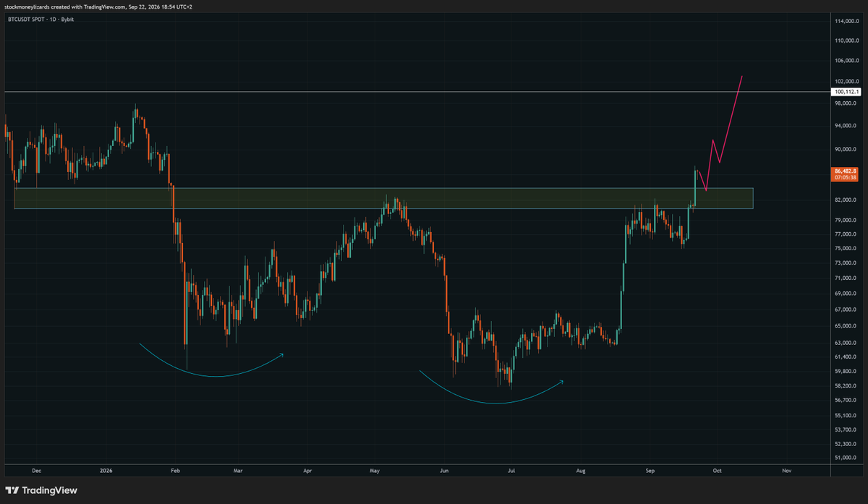Click the 79,000.0 price axis label
The width and height of the screenshot is (868, 504).
point(845,220)
